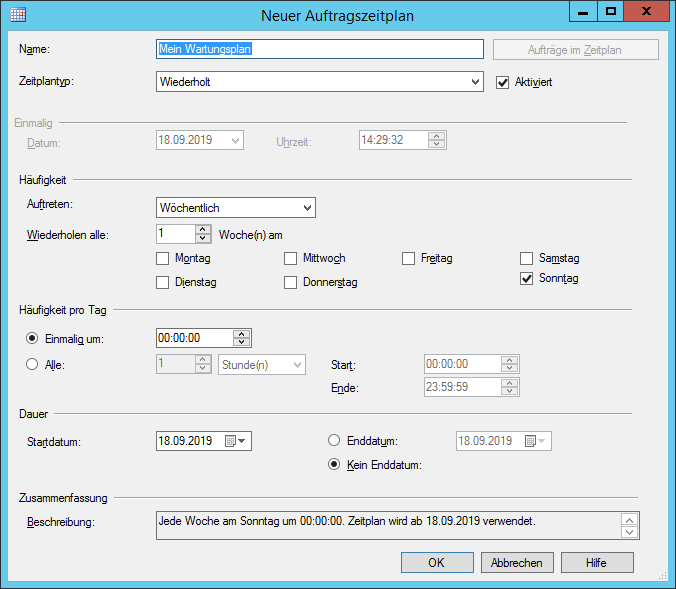The width and height of the screenshot is (676, 589).
Task: Decrease the Einmalig um time value
Action: [241, 342]
